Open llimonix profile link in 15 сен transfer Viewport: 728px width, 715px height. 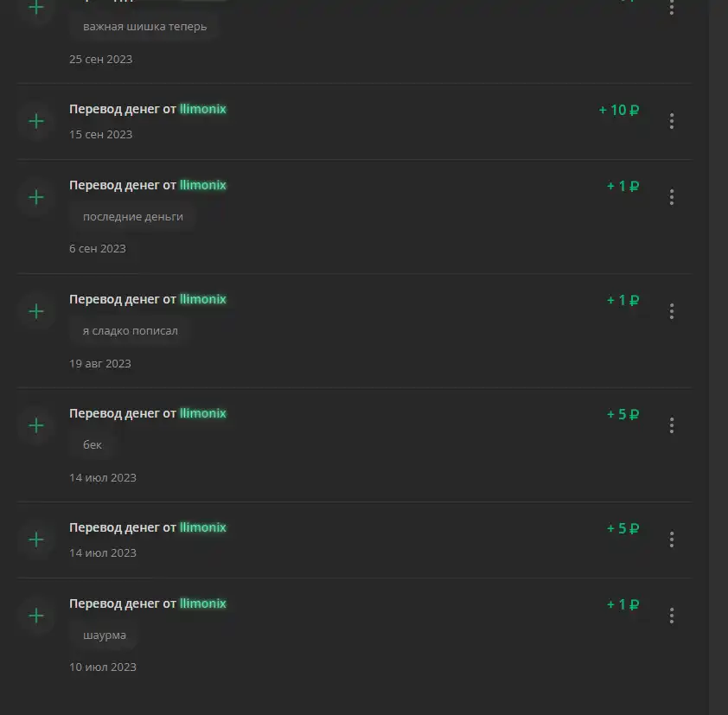click(x=203, y=109)
